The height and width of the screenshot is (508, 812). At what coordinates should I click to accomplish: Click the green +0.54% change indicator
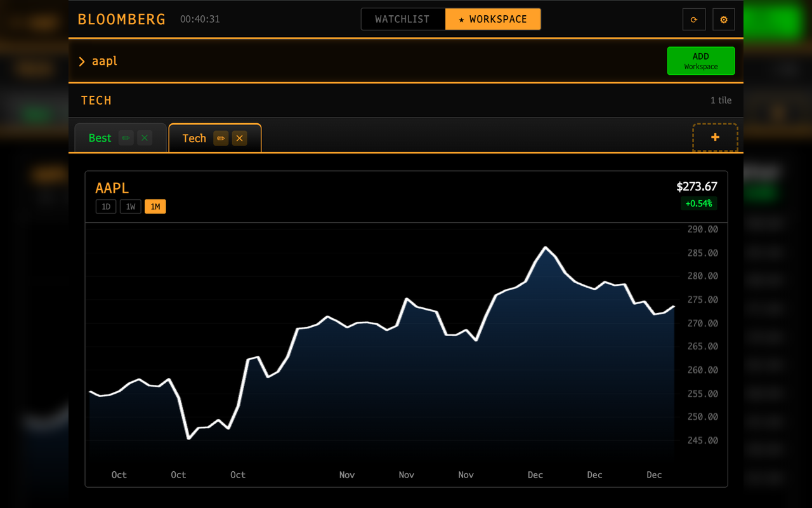tap(698, 203)
